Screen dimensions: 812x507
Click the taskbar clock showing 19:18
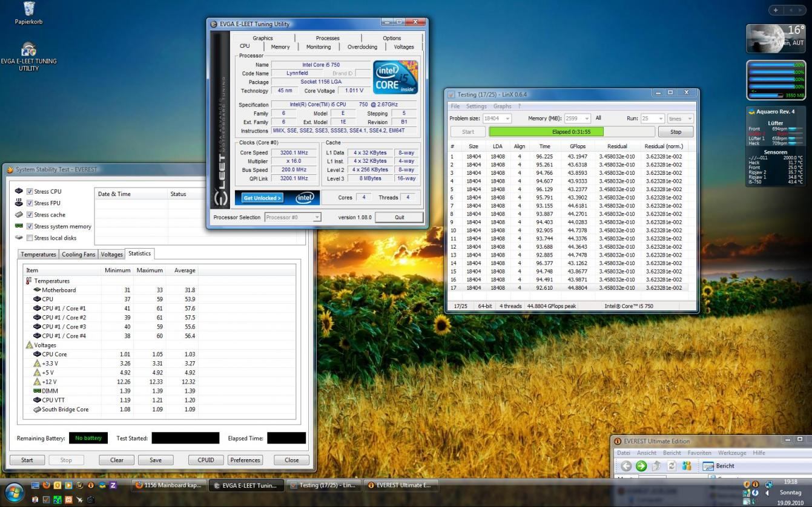tap(790, 482)
